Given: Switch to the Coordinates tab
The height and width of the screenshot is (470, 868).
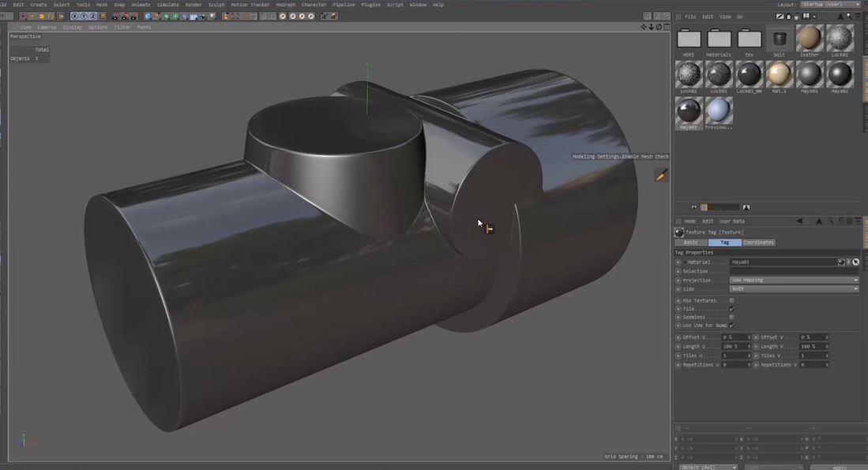Looking at the screenshot, I should pos(757,242).
